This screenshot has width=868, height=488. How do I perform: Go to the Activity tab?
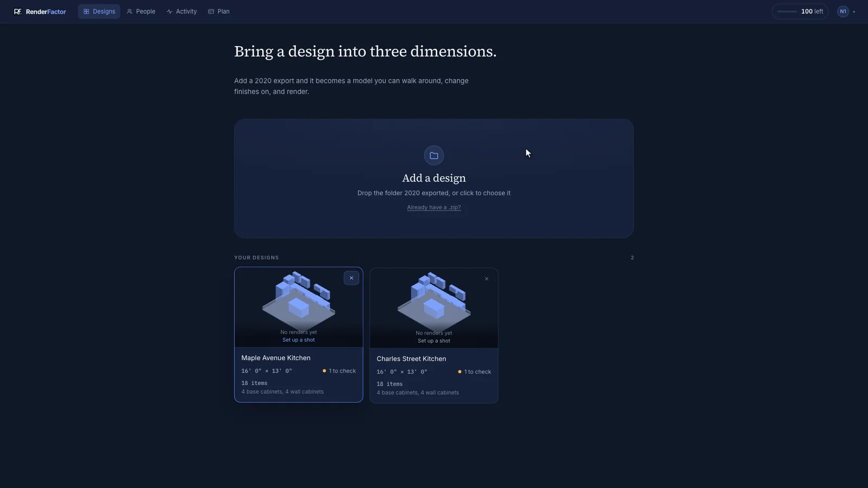pos(182,11)
